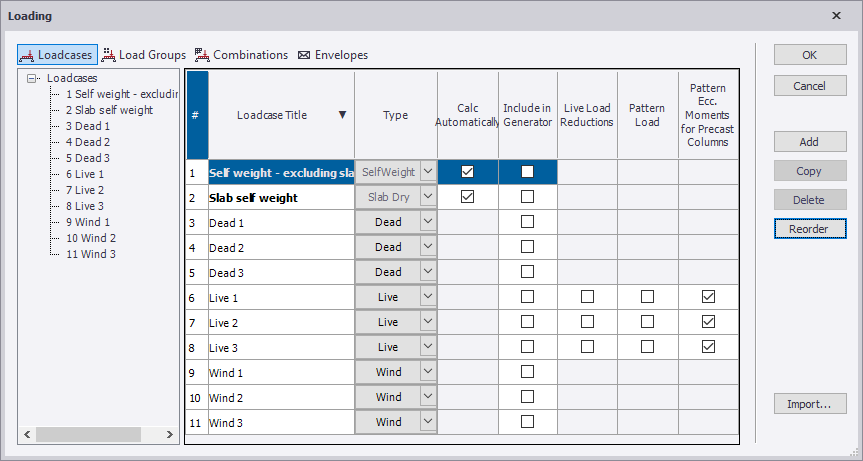Click the Loadcase Title sort arrow
The height and width of the screenshot is (461, 863).
coord(342,115)
